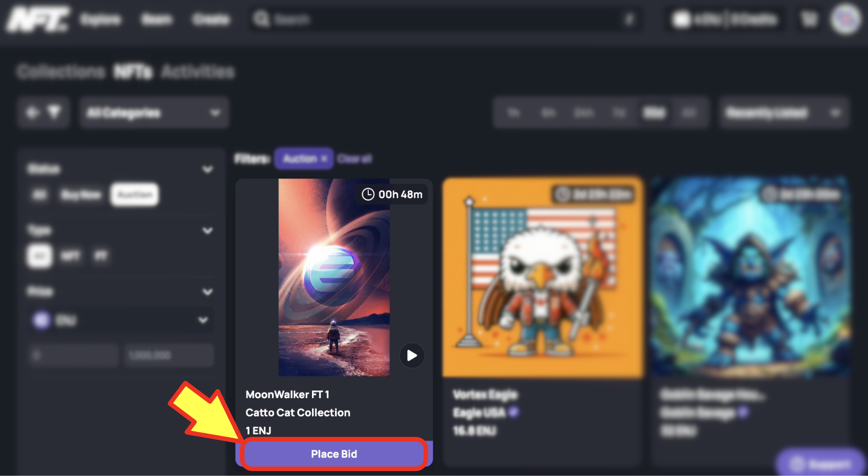Image resolution: width=868 pixels, height=476 pixels.
Task: Open the shopping cart
Action: pos(808,19)
